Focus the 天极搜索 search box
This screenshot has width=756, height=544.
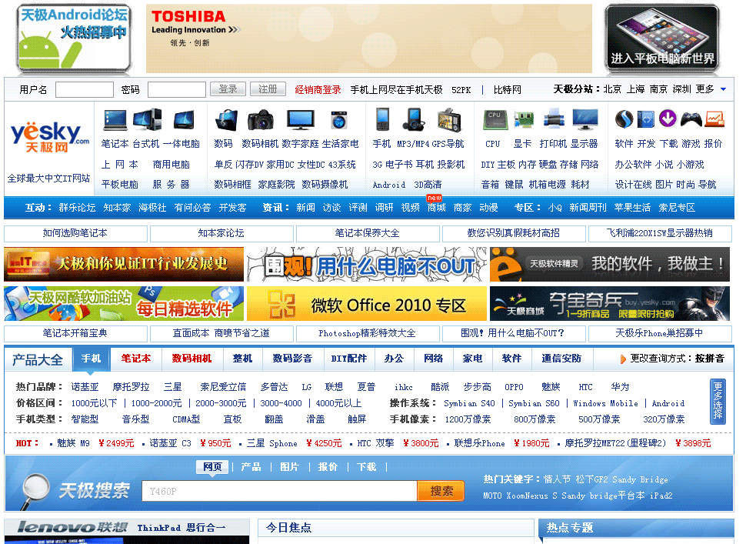coord(280,491)
